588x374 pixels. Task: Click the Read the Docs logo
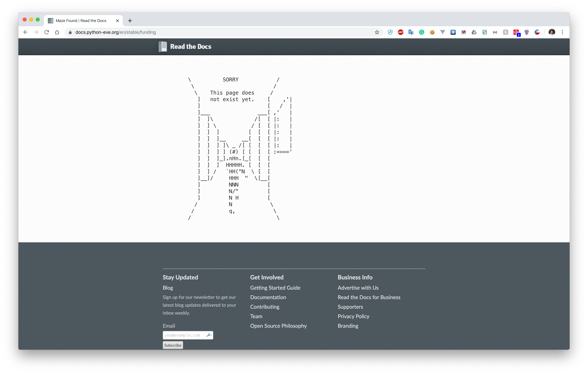click(185, 46)
